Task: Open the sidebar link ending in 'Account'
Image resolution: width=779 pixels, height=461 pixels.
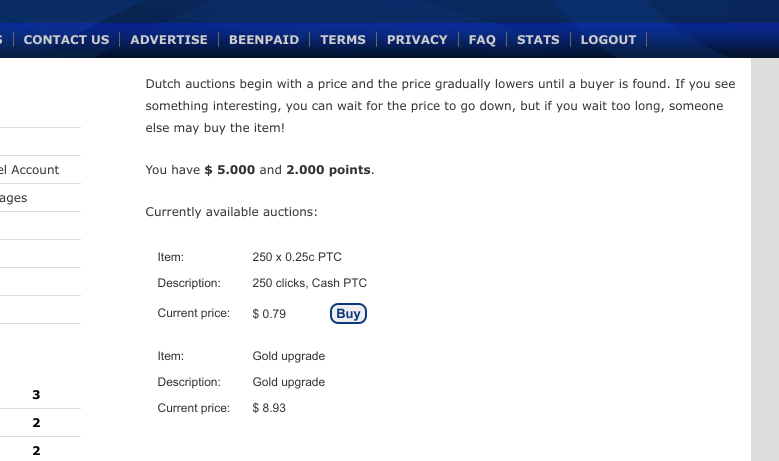Action: (x=30, y=170)
